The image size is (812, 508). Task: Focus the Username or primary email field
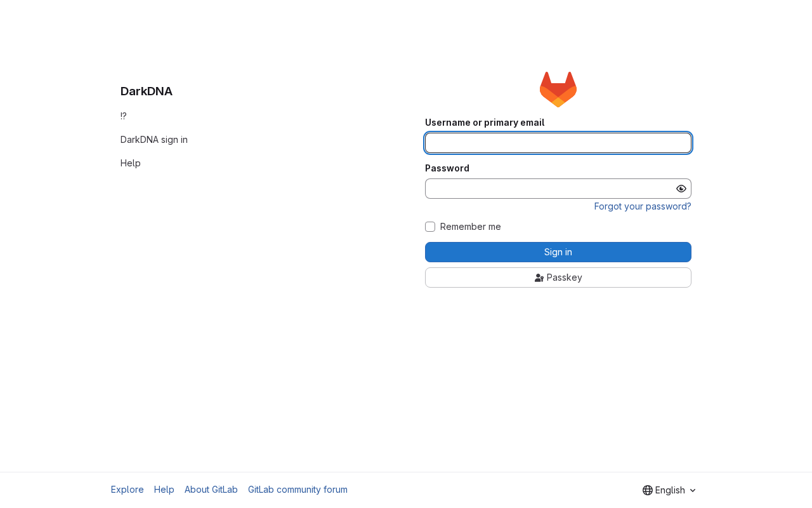[x=558, y=143]
